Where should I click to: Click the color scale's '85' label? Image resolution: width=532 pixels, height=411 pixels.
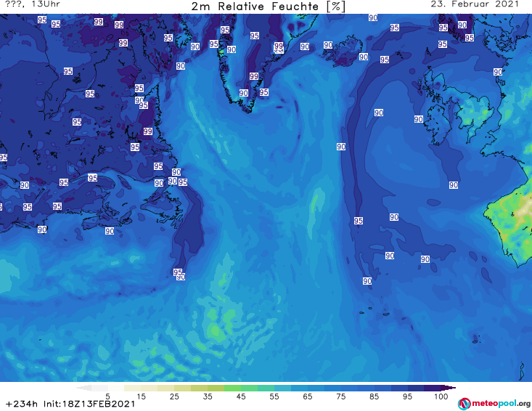(375, 396)
